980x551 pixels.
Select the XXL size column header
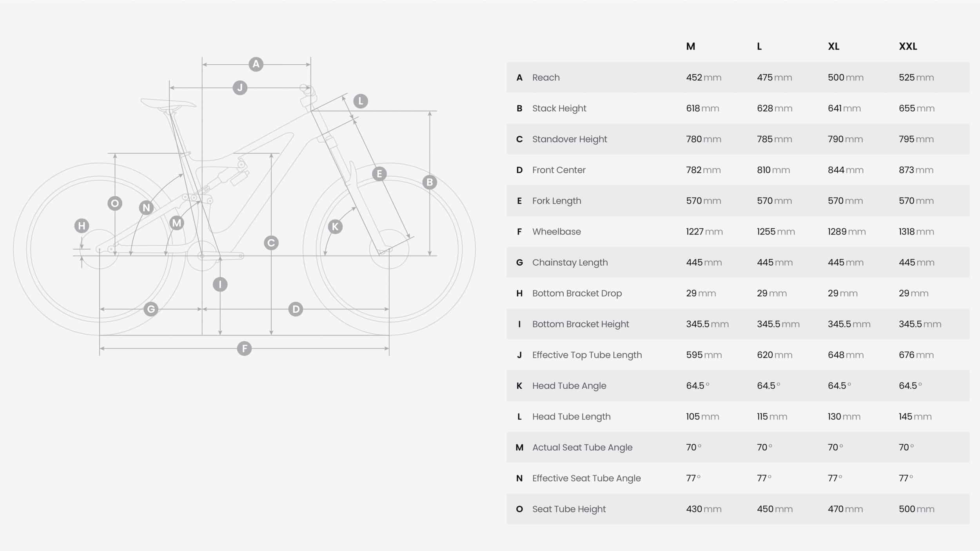tap(908, 46)
